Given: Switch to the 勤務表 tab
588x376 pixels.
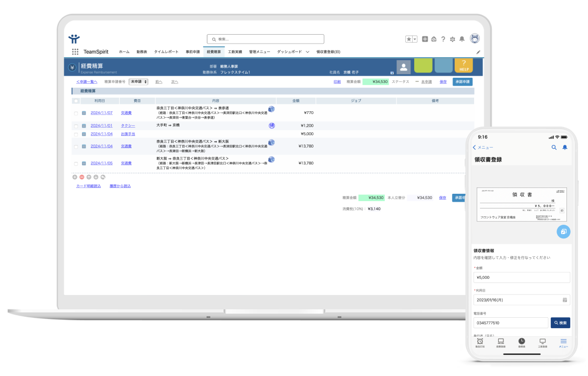Looking at the screenshot, I should (142, 52).
